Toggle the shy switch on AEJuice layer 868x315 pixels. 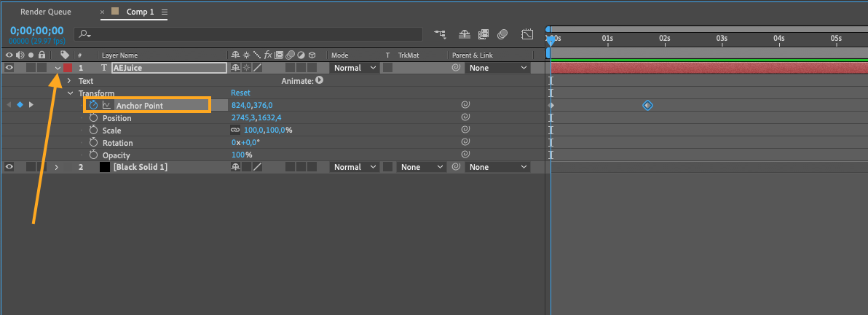tap(235, 68)
